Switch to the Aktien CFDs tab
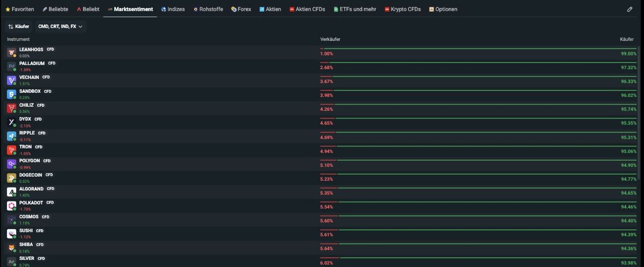 307,9
